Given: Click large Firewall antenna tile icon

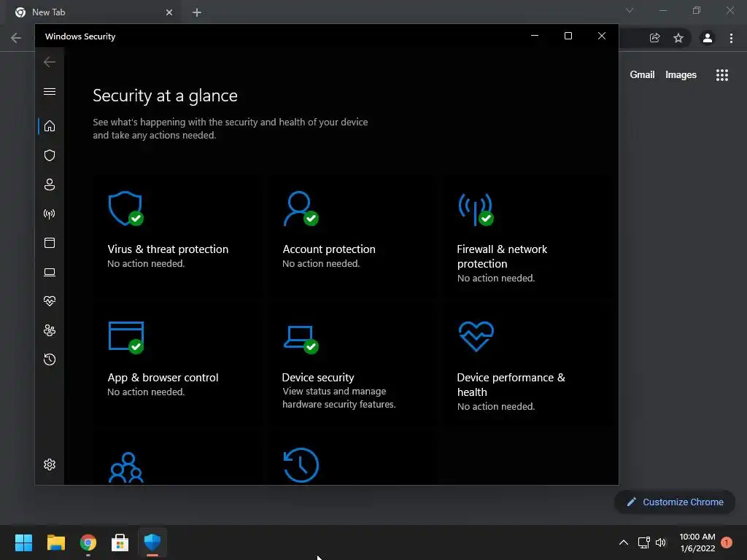Looking at the screenshot, I should [x=476, y=209].
